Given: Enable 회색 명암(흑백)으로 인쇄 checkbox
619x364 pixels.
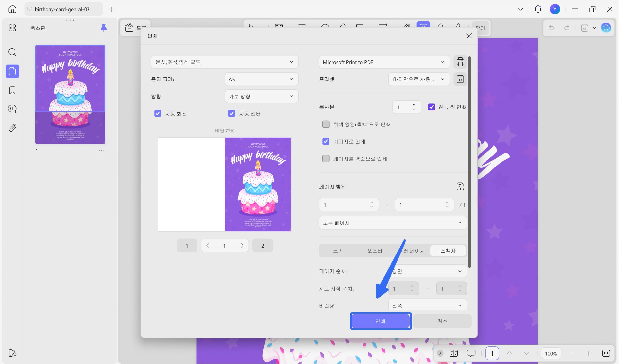Looking at the screenshot, I should click(326, 124).
